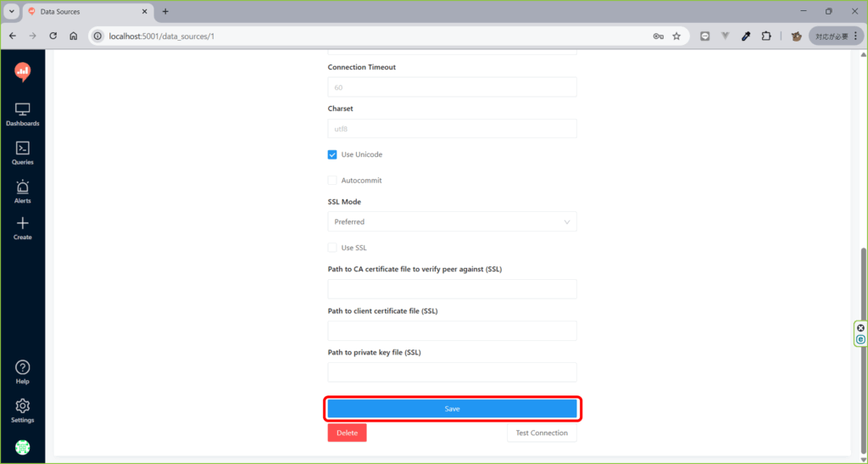Open Chrome three-dot menu
The image size is (868, 464).
[x=855, y=36]
